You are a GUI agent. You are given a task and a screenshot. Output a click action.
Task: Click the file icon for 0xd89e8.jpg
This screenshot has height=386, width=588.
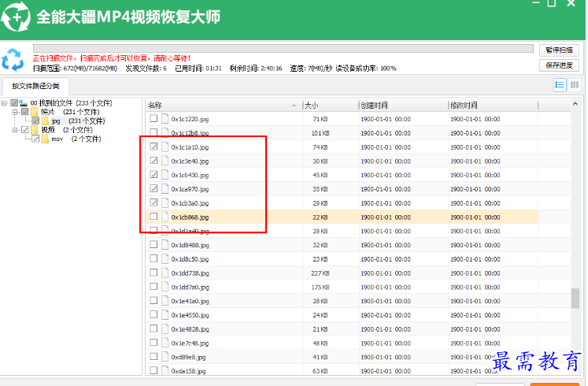(165, 357)
